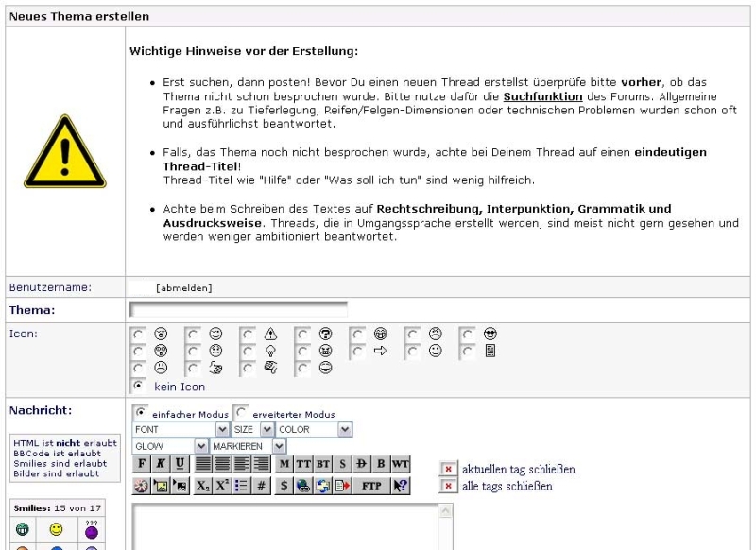
Task: Click the bullet list button
Action: [x=243, y=486]
